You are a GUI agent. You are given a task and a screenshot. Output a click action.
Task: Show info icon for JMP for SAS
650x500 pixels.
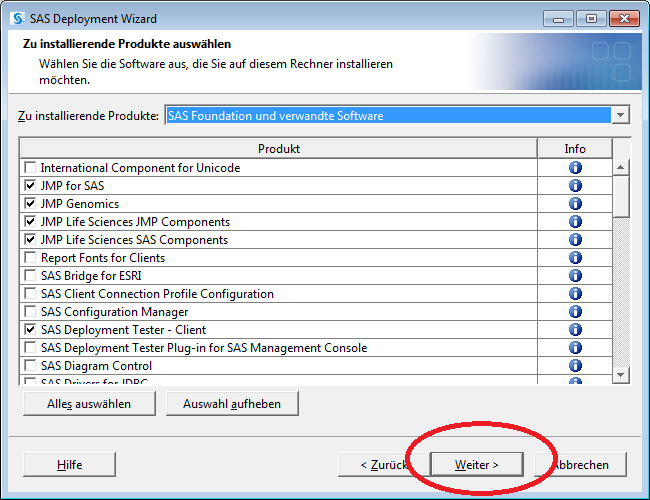(x=575, y=186)
